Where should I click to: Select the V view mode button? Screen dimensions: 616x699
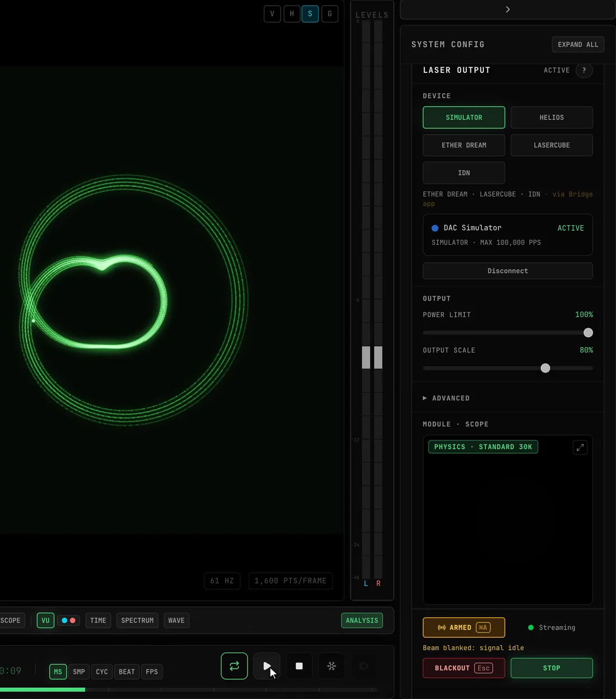pyautogui.click(x=272, y=14)
